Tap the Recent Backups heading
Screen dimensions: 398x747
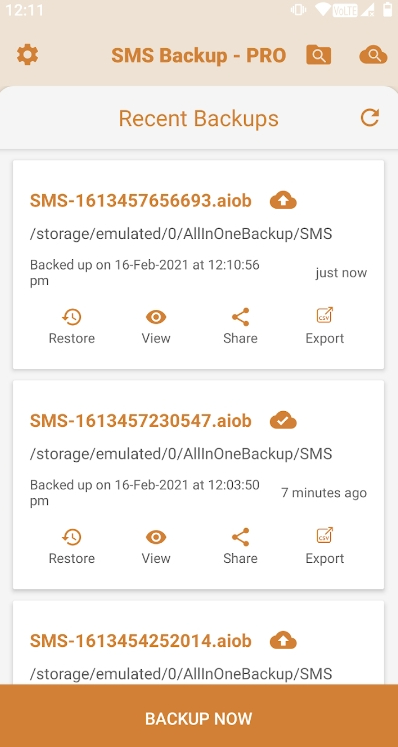198,118
